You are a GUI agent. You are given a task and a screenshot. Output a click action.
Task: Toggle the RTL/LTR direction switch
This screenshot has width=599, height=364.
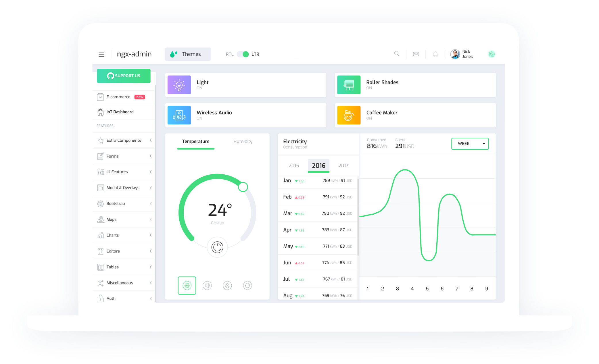243,54
